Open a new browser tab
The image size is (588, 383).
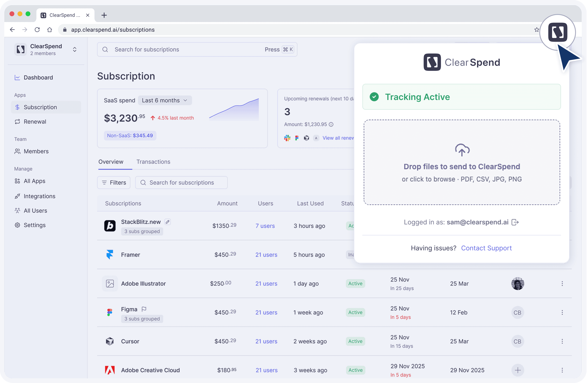pyautogui.click(x=104, y=15)
